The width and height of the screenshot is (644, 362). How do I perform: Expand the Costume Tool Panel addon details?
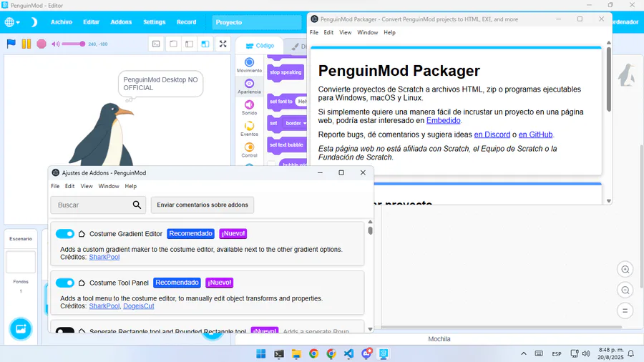point(82,283)
